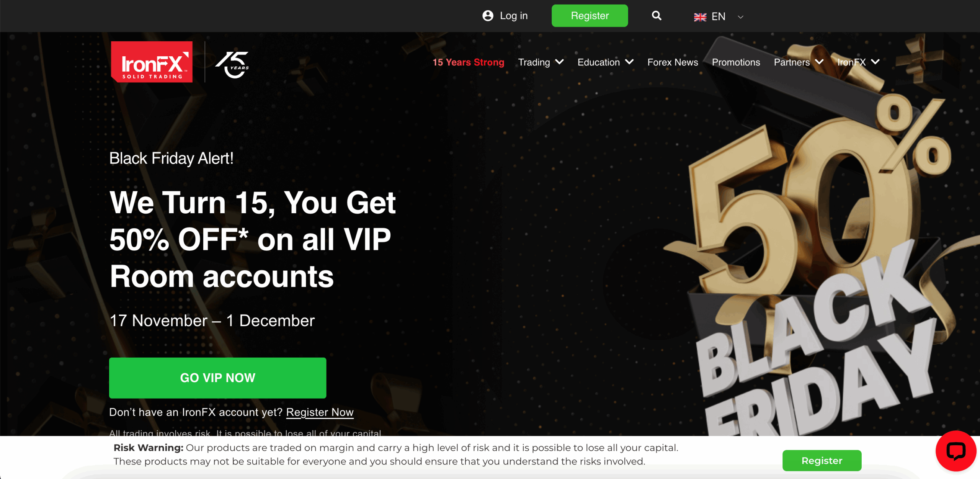Click the Log in link
The height and width of the screenshot is (479, 980).
(x=514, y=16)
